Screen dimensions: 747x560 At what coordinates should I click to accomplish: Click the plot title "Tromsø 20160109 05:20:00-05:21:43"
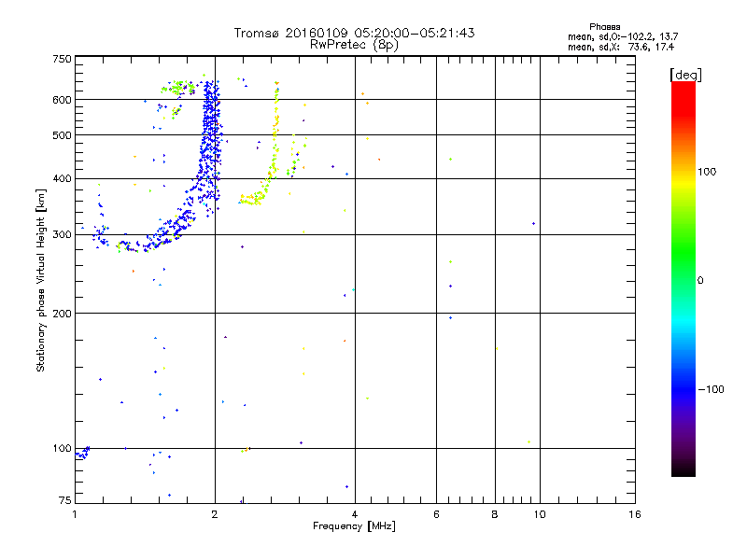click(354, 33)
